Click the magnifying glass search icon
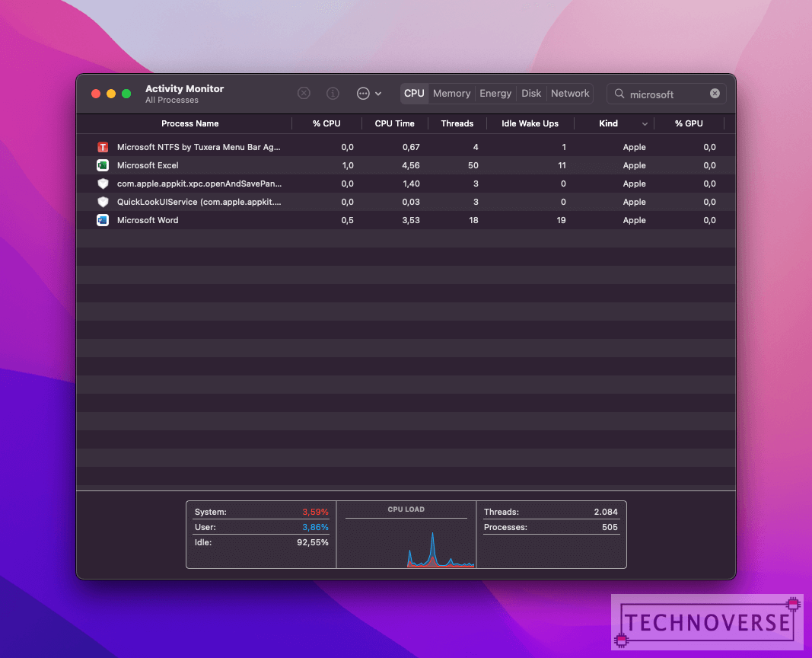 [x=619, y=93]
